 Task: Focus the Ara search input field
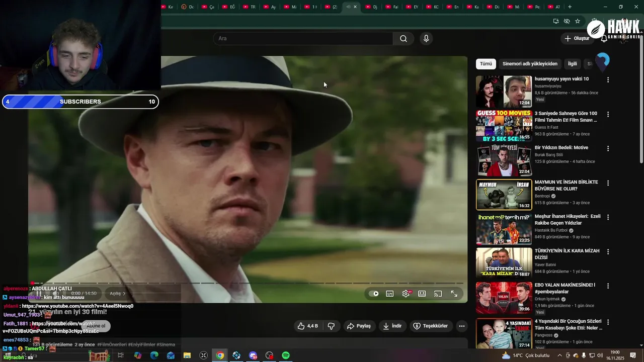point(303,39)
